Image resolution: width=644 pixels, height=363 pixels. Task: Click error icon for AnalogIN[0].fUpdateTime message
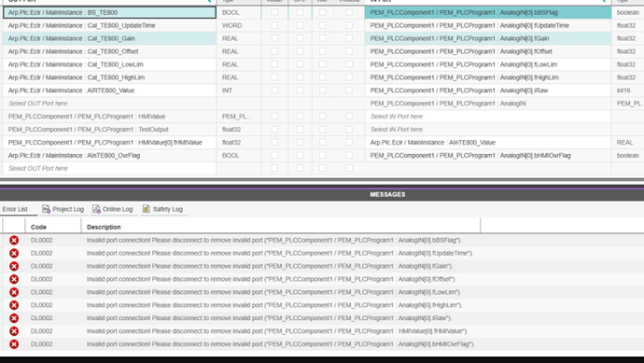(14, 254)
